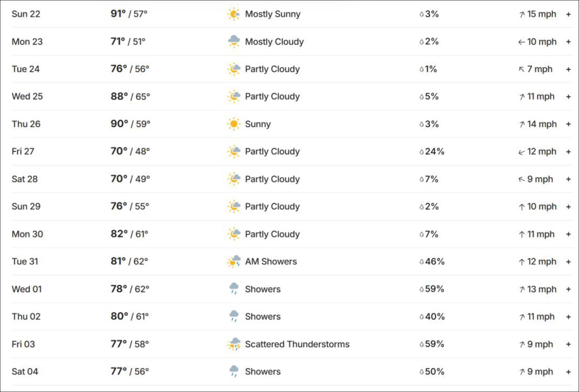Click the Mostly Cloudy icon for Mon 23
This screenshot has width=579, height=392.
pyautogui.click(x=234, y=41)
